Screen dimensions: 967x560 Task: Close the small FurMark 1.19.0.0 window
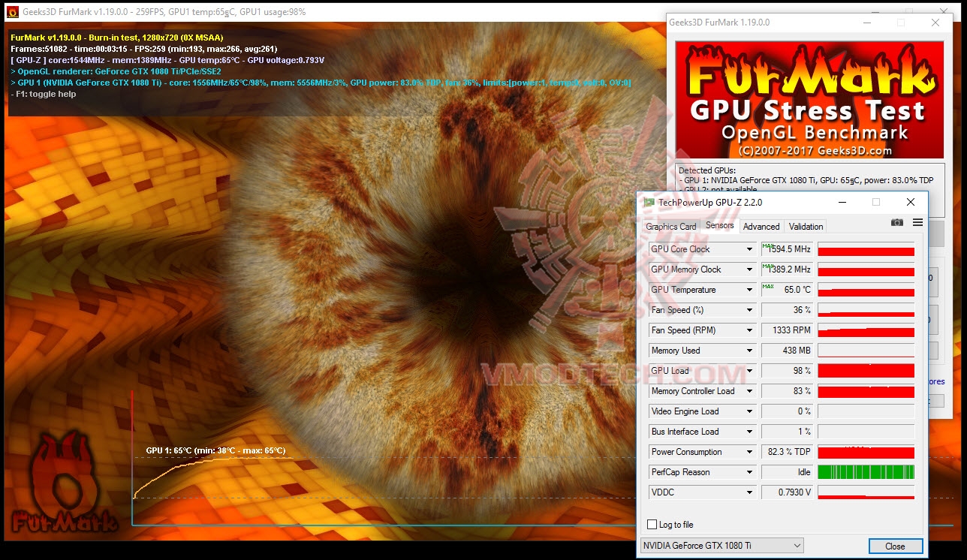click(935, 23)
